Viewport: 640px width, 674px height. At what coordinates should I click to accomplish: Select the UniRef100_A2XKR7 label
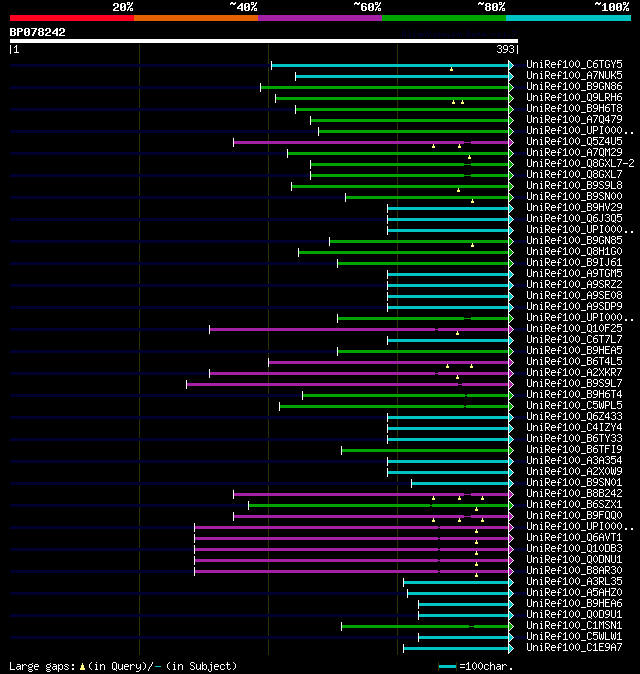pos(574,372)
